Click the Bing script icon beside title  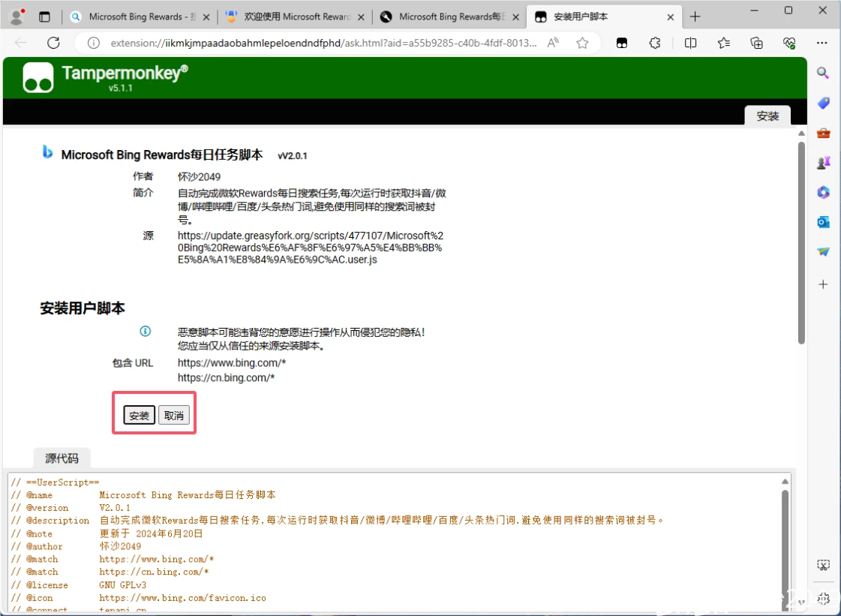click(x=48, y=152)
